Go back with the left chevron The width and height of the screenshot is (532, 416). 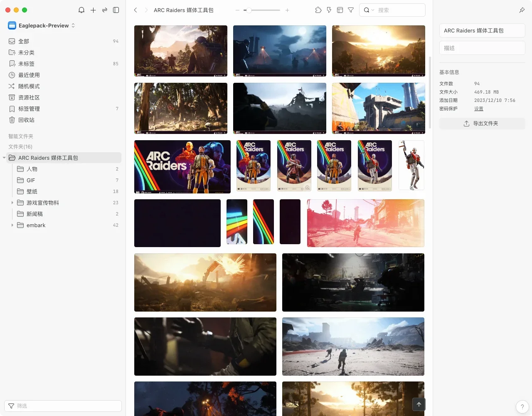[135, 10]
